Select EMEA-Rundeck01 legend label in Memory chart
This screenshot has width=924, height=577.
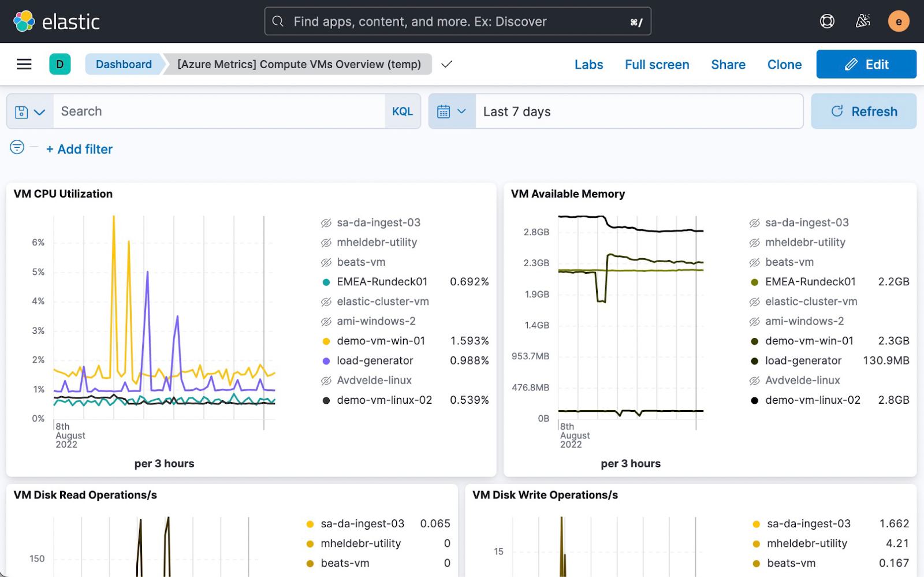pyautogui.click(x=810, y=282)
